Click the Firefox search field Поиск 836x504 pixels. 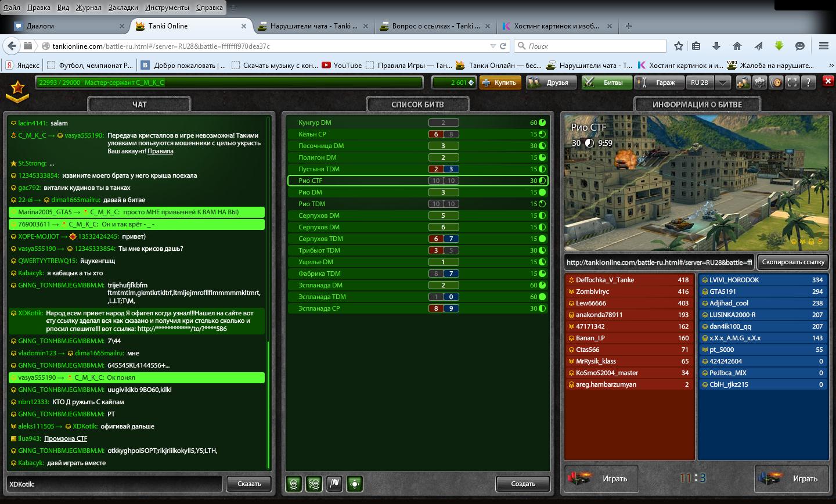[x=589, y=46]
